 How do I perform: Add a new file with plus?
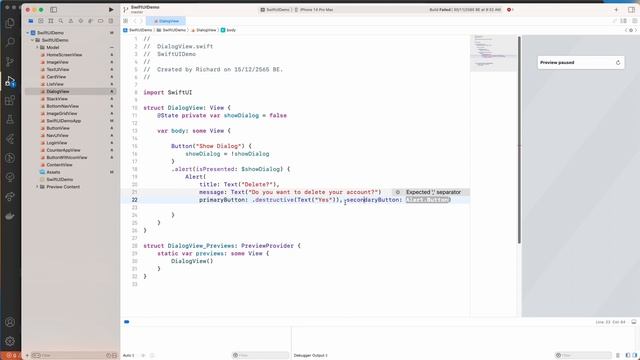coord(27,356)
